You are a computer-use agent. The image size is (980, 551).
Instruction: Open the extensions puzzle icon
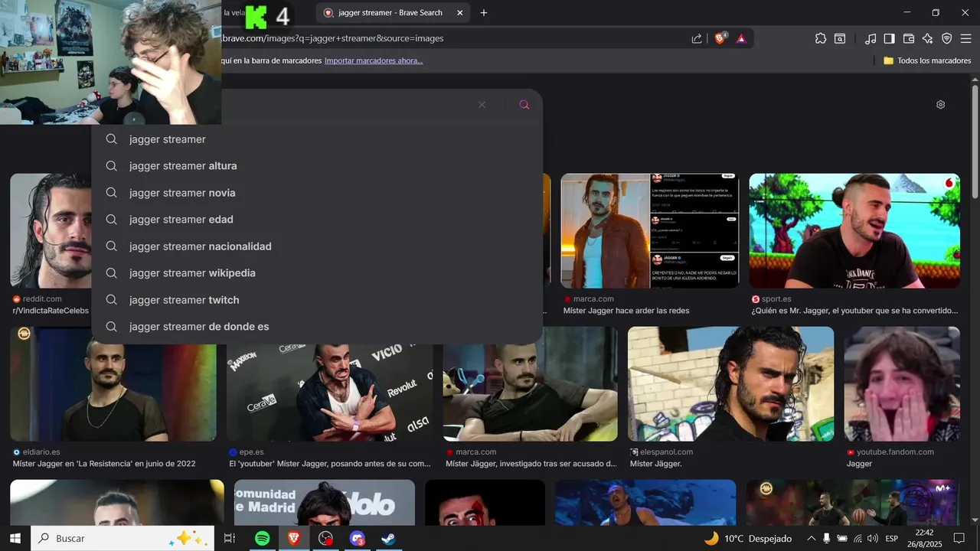pyautogui.click(x=821, y=38)
